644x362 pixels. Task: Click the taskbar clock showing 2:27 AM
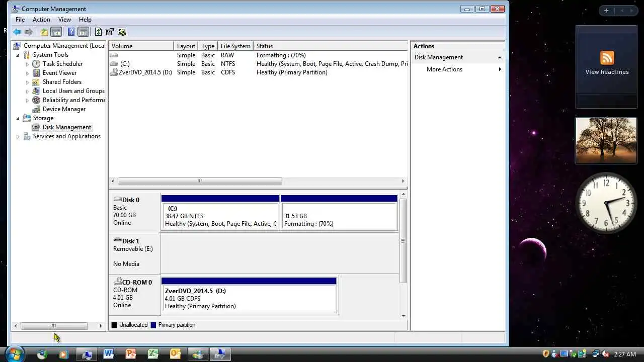(625, 354)
